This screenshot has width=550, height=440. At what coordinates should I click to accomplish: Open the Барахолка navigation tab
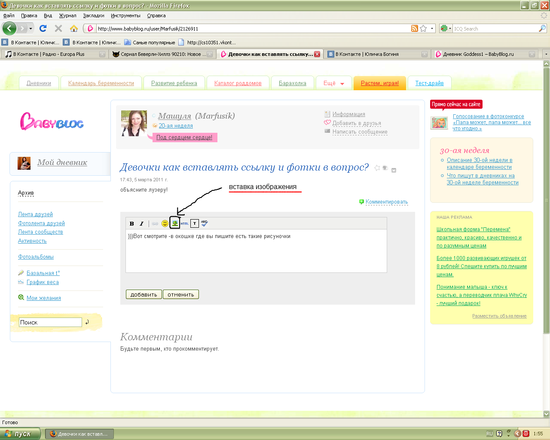click(292, 83)
